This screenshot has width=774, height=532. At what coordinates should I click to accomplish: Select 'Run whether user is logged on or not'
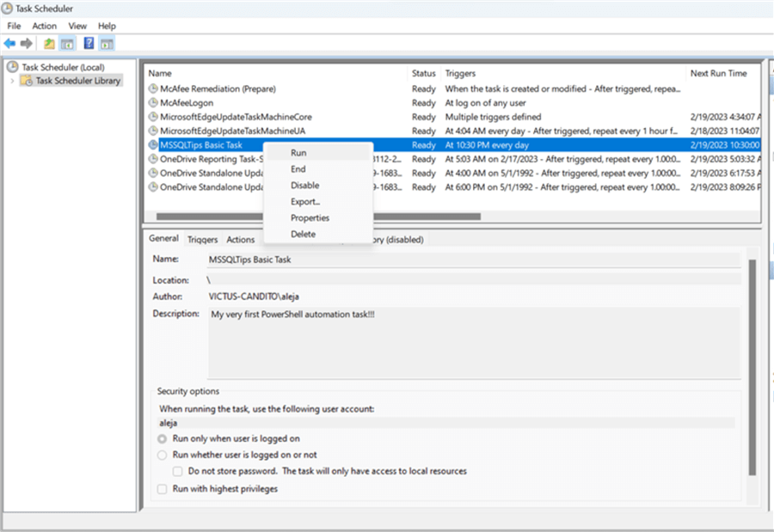click(x=162, y=455)
